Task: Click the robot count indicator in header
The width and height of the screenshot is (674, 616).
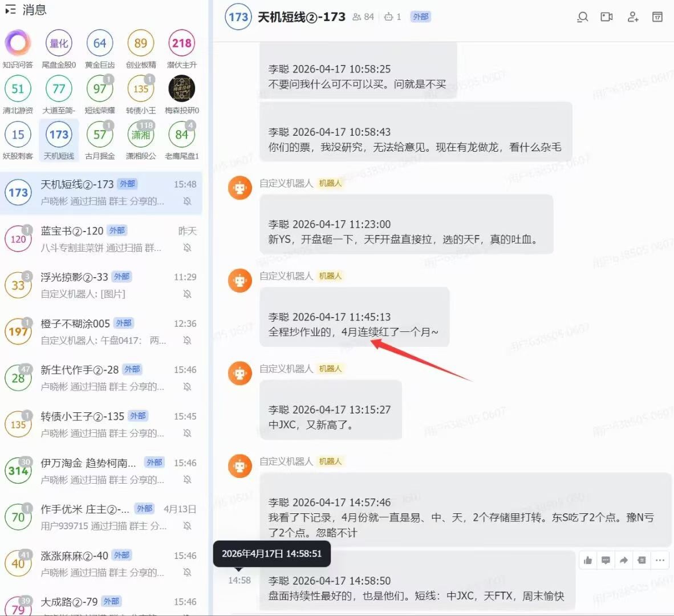Action: point(392,17)
